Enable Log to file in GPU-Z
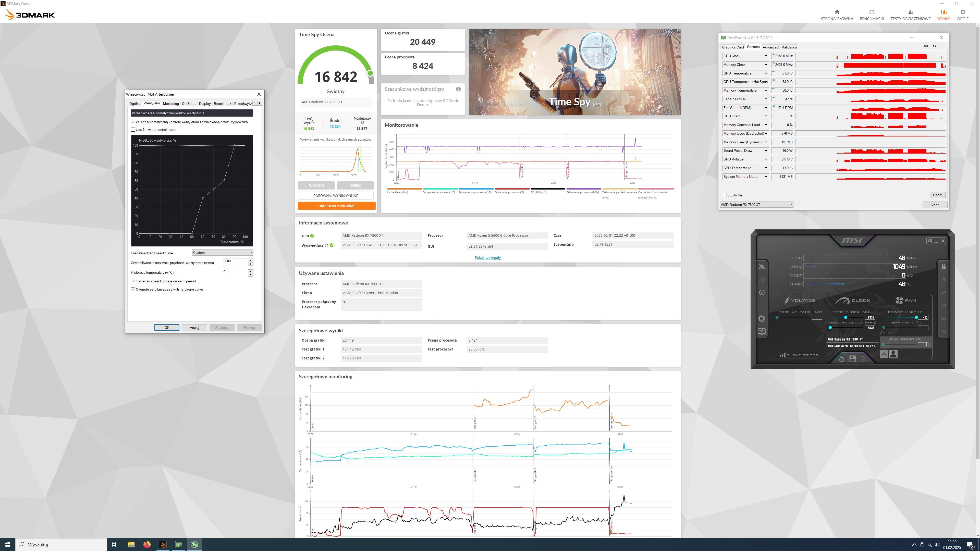Screen dimensions: 980x551 (725, 195)
